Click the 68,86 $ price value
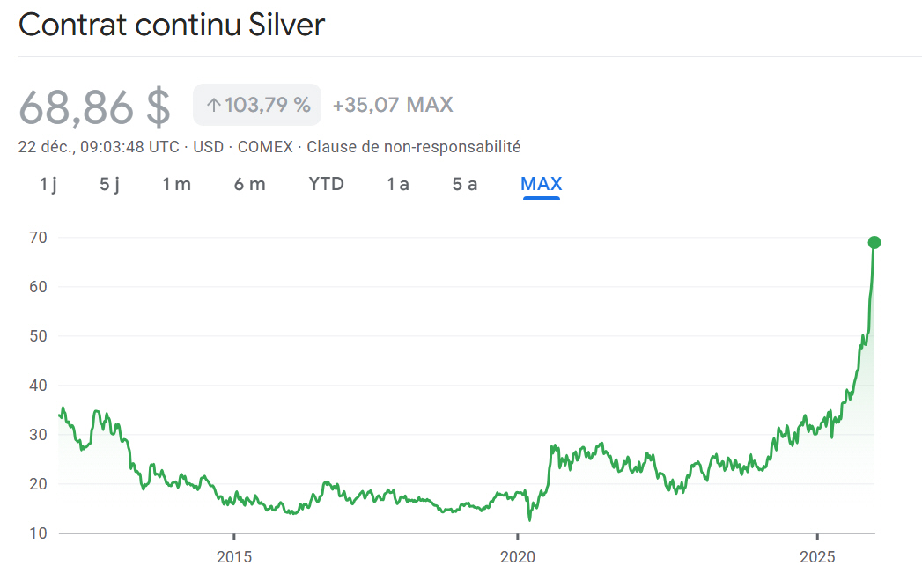The image size is (922, 588). coord(95,107)
